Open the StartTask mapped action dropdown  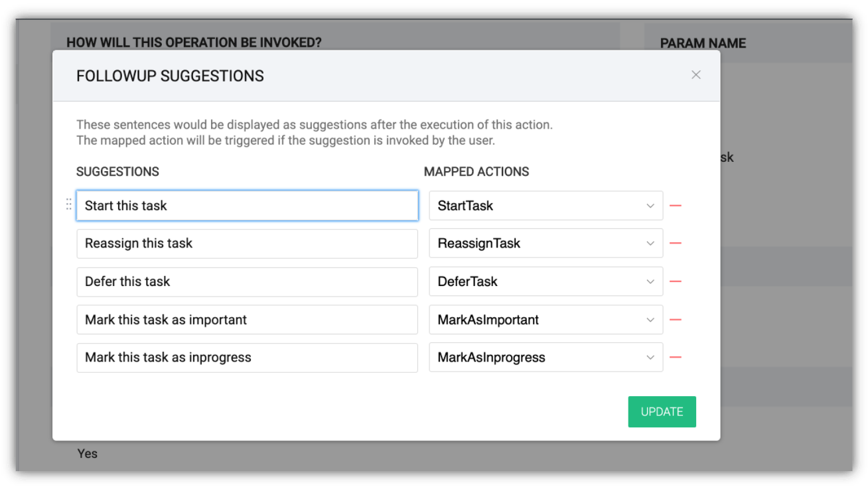point(545,206)
